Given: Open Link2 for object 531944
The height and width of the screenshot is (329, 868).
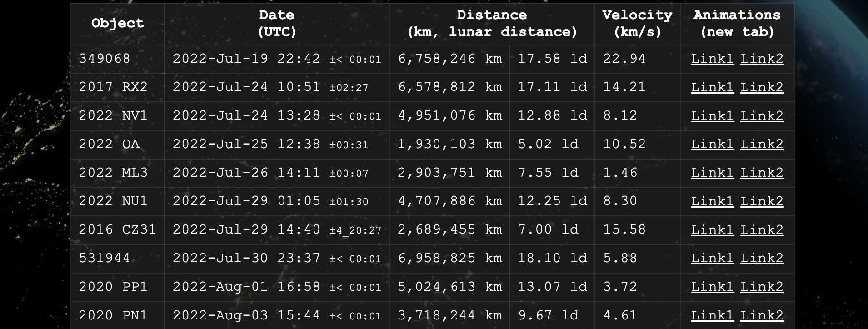Looking at the screenshot, I should [x=762, y=258].
